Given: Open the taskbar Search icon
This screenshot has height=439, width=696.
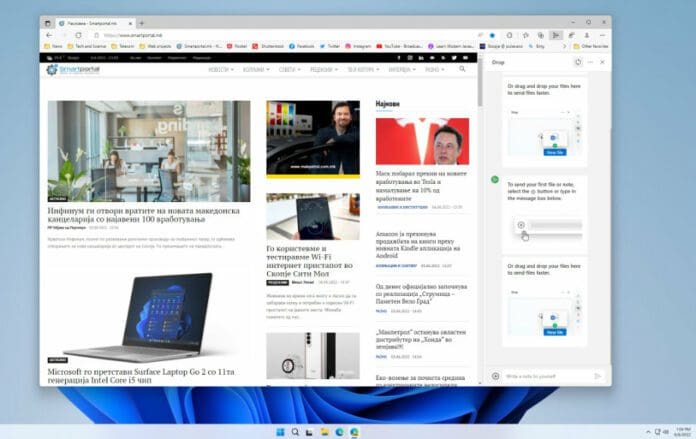Looking at the screenshot, I should point(282,432).
